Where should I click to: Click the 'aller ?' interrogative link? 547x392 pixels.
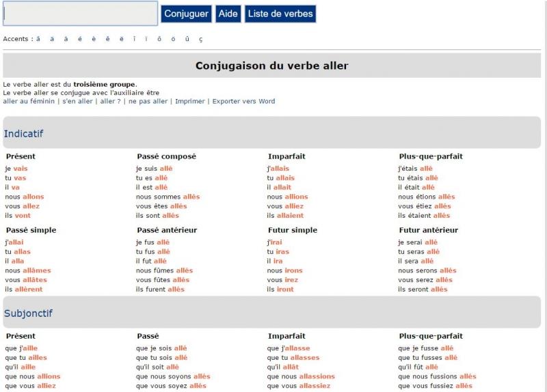point(110,101)
